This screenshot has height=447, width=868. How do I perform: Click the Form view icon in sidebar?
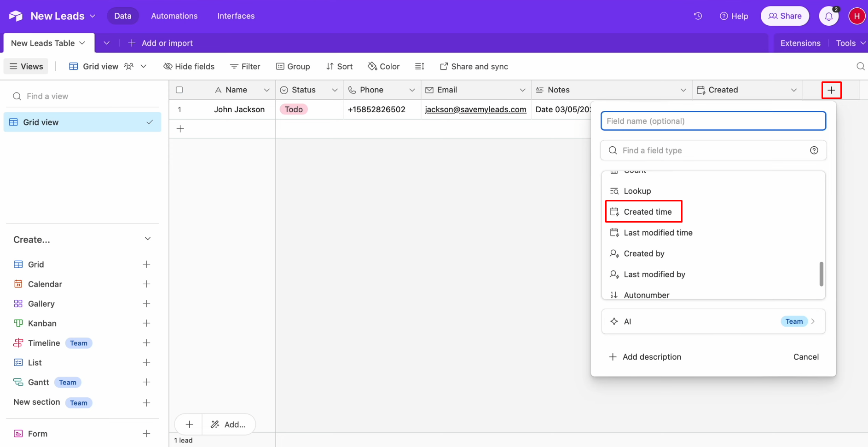pyautogui.click(x=18, y=433)
